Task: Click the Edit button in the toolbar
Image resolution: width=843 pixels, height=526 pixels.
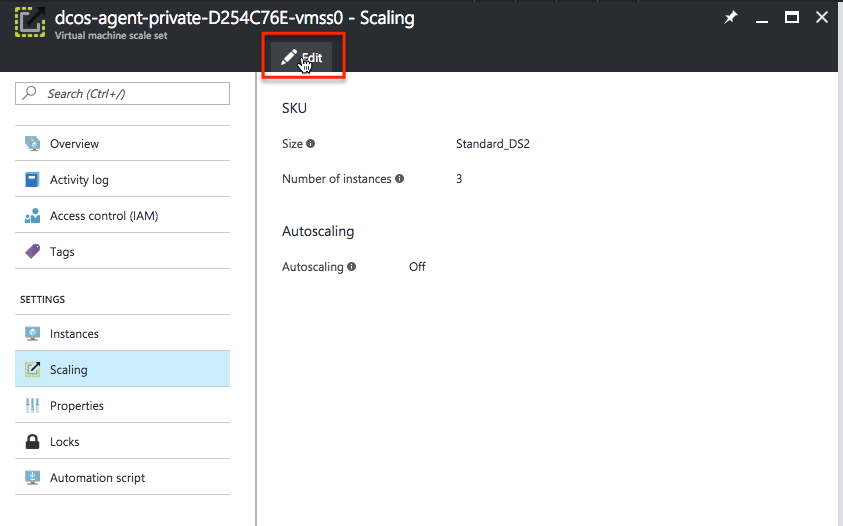Action: pos(302,57)
